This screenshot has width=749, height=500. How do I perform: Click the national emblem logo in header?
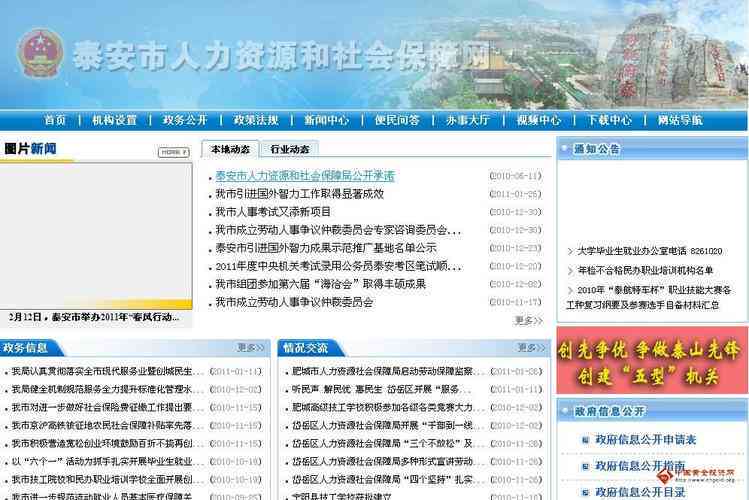(x=40, y=53)
